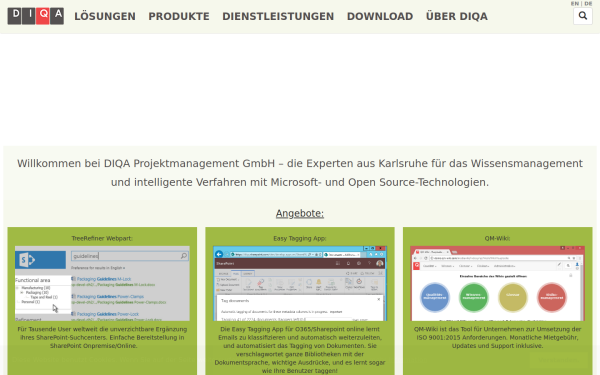Click the Easy Tagging description paragraph
The image size is (600, 375).
pos(300,350)
